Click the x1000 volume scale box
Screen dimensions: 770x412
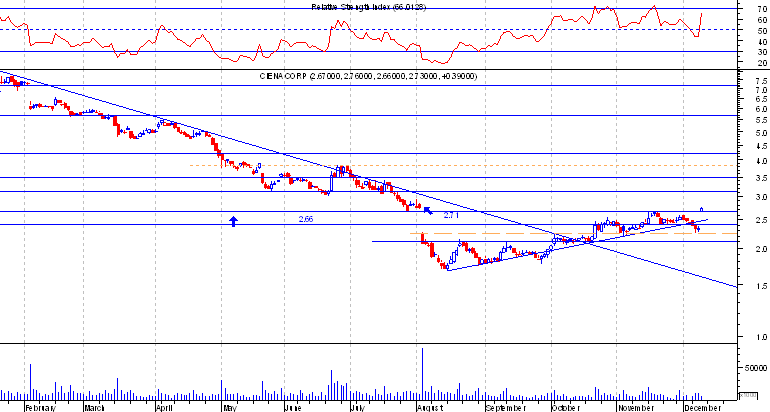coord(748,394)
